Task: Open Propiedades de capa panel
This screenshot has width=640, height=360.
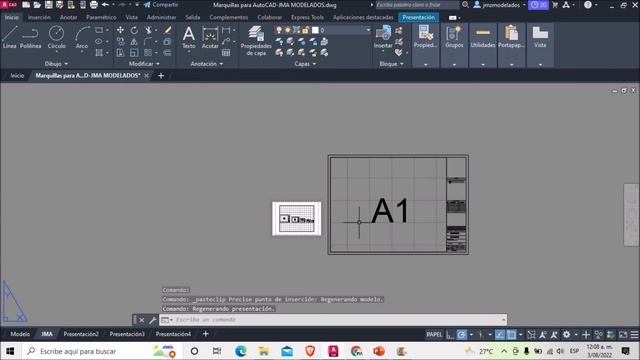Action: [256, 40]
